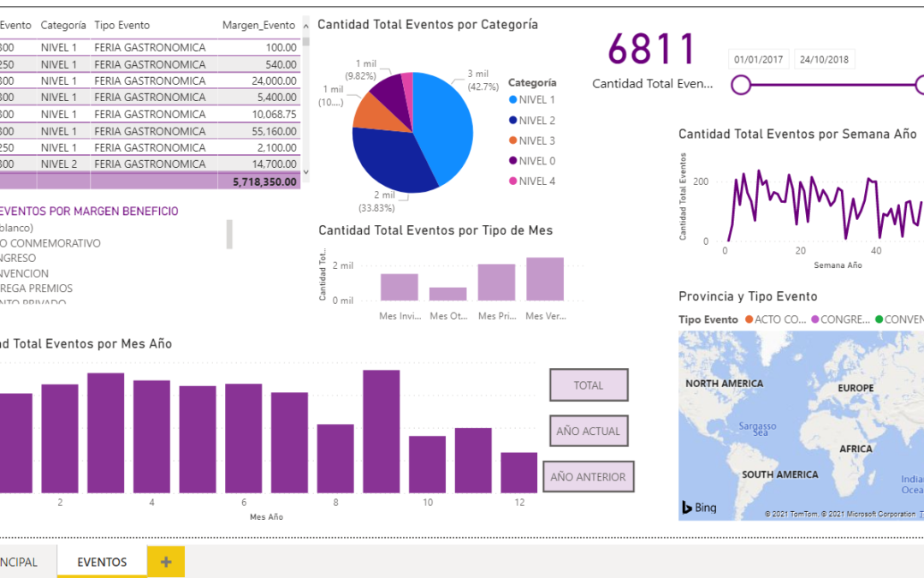Click the left handle of the date range slider
The height and width of the screenshot is (578, 924).
coord(739,86)
